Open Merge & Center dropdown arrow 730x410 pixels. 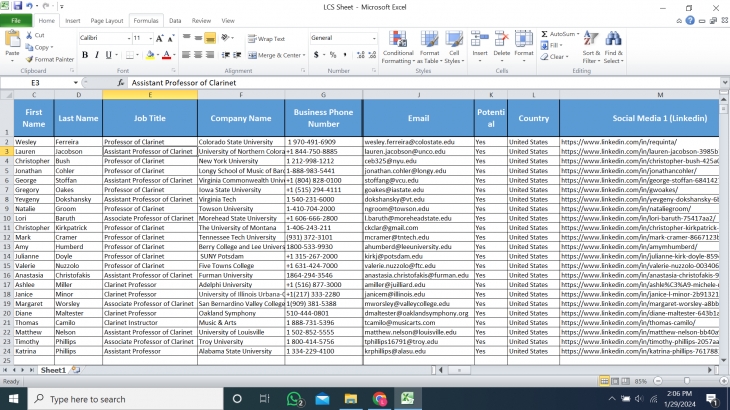[x=304, y=55]
